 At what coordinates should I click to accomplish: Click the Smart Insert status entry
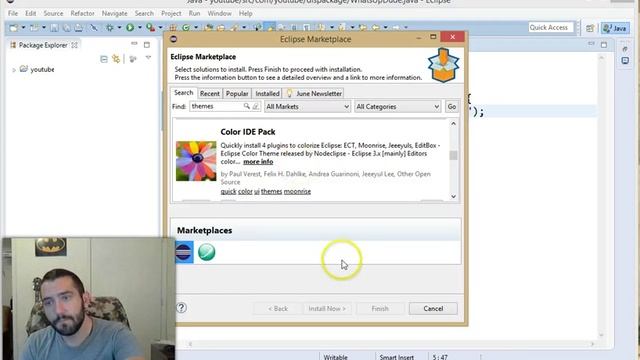point(396,357)
